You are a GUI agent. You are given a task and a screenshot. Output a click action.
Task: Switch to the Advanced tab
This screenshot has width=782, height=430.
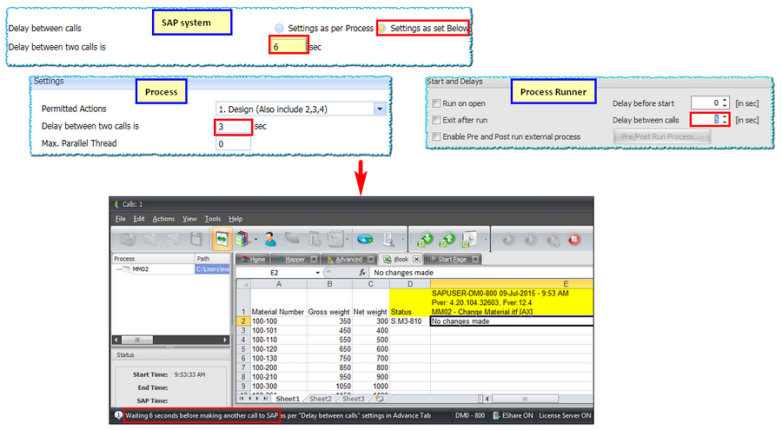point(349,259)
